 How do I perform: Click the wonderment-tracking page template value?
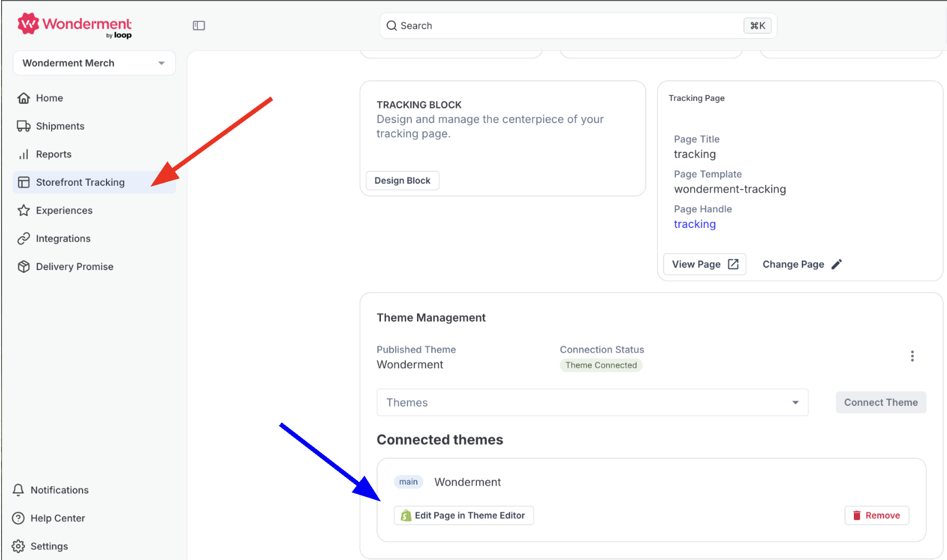pos(730,189)
